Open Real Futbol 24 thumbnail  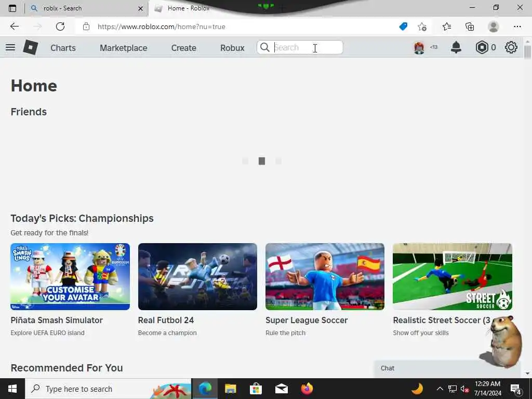coord(197,276)
